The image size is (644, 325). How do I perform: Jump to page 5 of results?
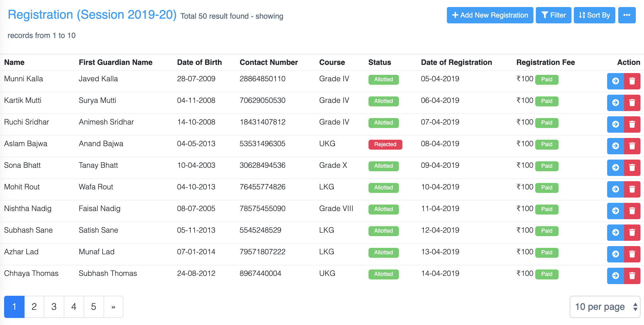[94, 307]
